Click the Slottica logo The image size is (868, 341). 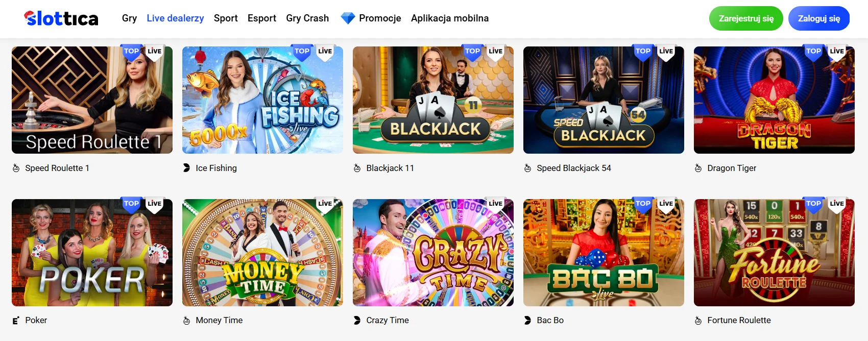(x=61, y=18)
